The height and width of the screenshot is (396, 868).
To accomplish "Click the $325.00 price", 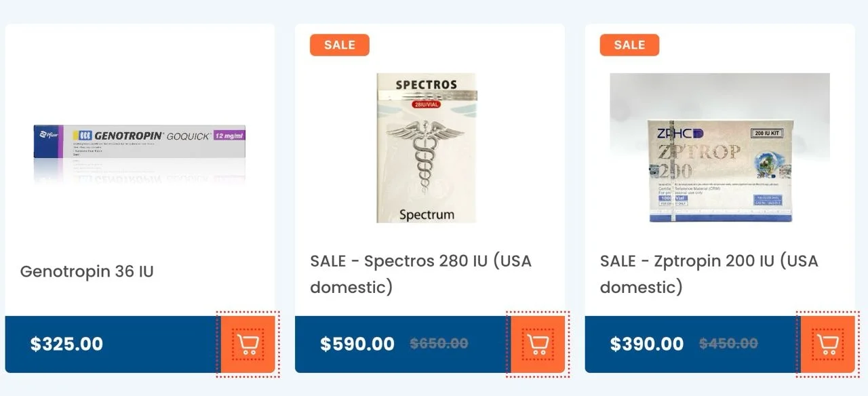I will click(66, 344).
